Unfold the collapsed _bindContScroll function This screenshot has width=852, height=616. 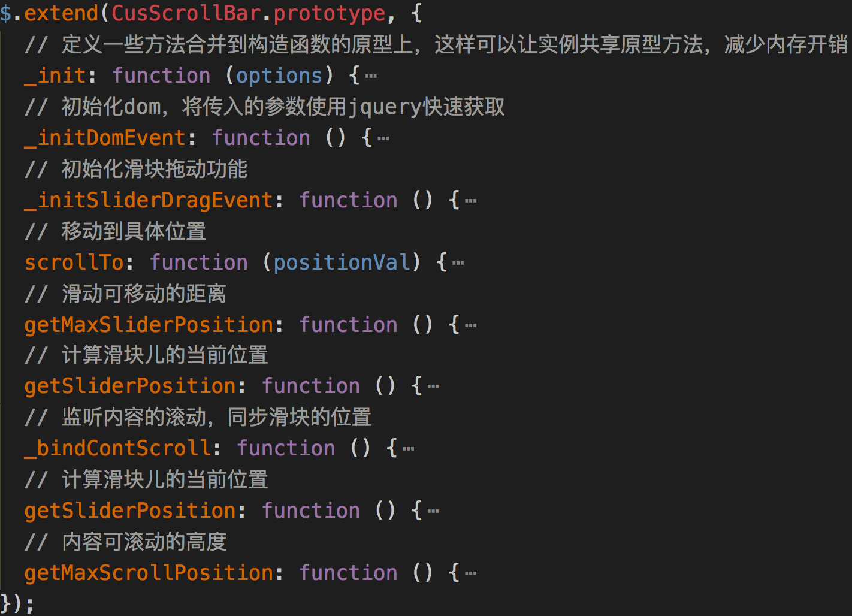pos(409,449)
